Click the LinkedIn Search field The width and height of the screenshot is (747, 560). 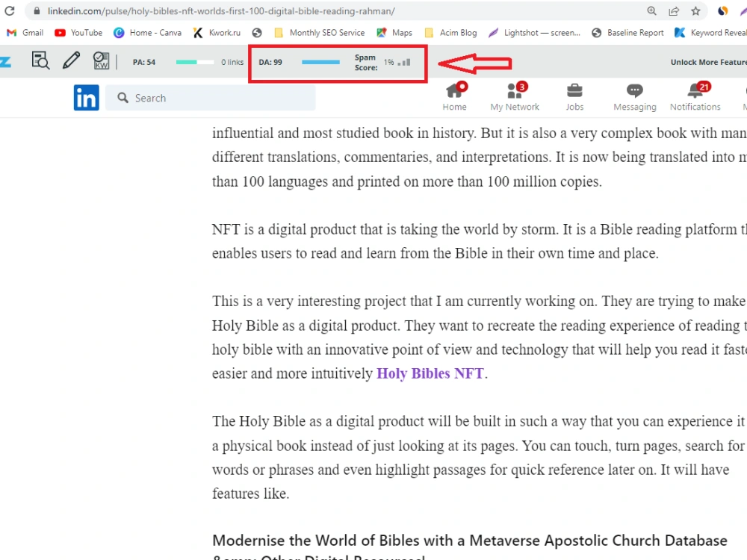pos(210,98)
